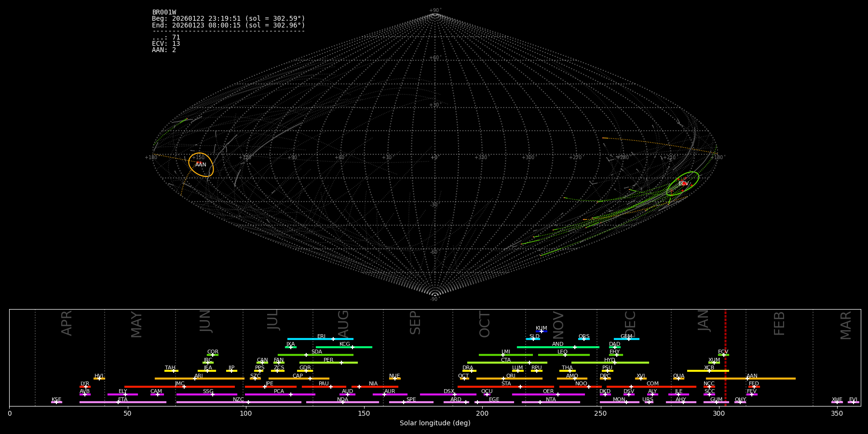Screen dimensions: 868x434
Task: Click the NCC shower label
Action: (x=709, y=384)
